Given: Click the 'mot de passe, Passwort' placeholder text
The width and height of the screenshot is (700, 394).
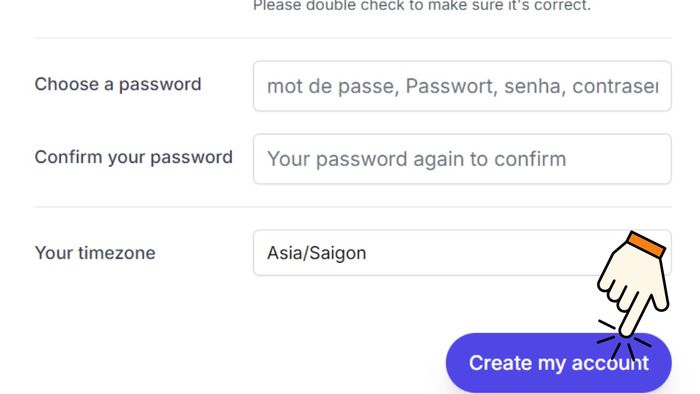Looking at the screenshot, I should point(382,86).
